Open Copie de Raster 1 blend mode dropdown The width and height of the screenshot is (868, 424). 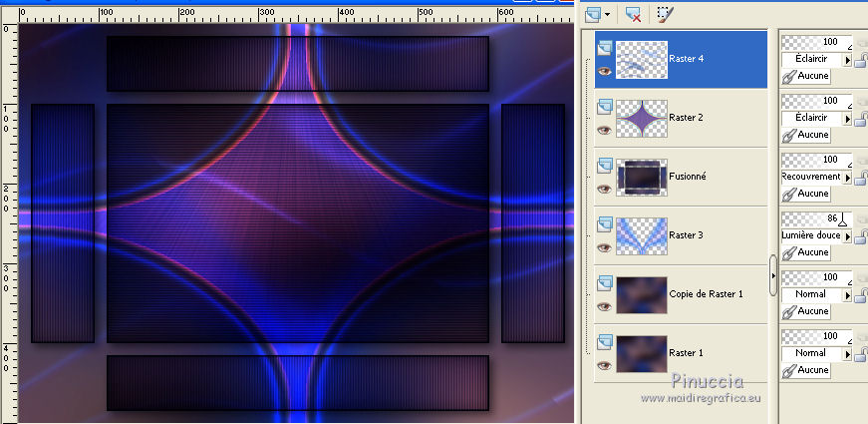[816, 294]
